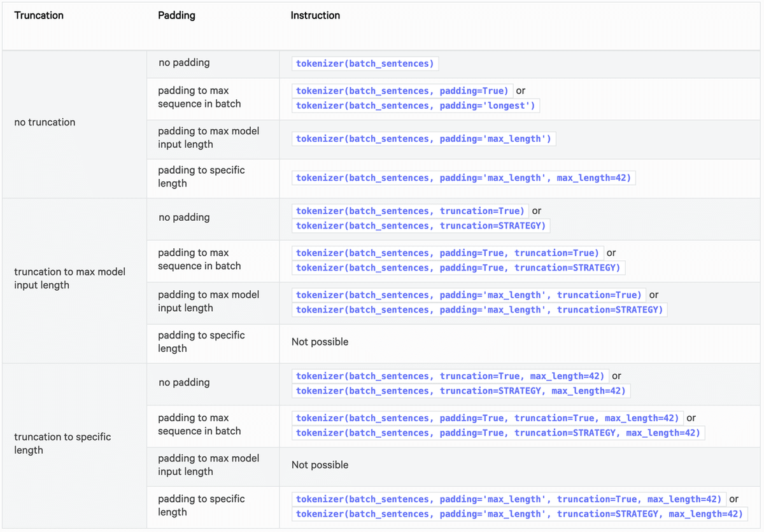Click padding=True, truncation=STRATEGY snippet without max_length
Image resolution: width=764 pixels, height=532 pixels.
pos(458,268)
